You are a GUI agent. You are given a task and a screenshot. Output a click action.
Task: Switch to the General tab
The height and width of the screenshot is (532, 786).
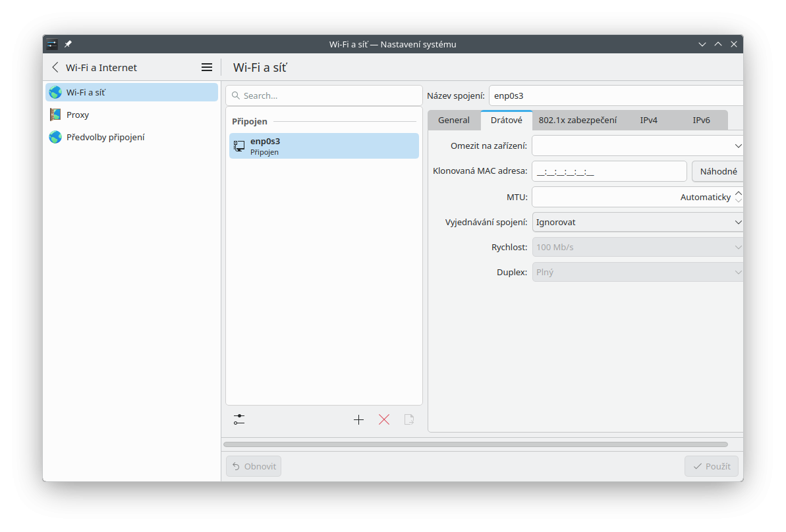pos(454,120)
